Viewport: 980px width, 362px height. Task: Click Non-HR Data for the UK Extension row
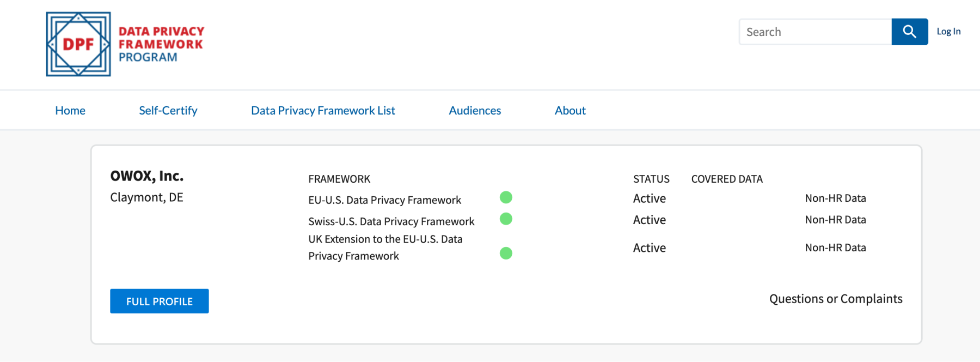coord(835,248)
